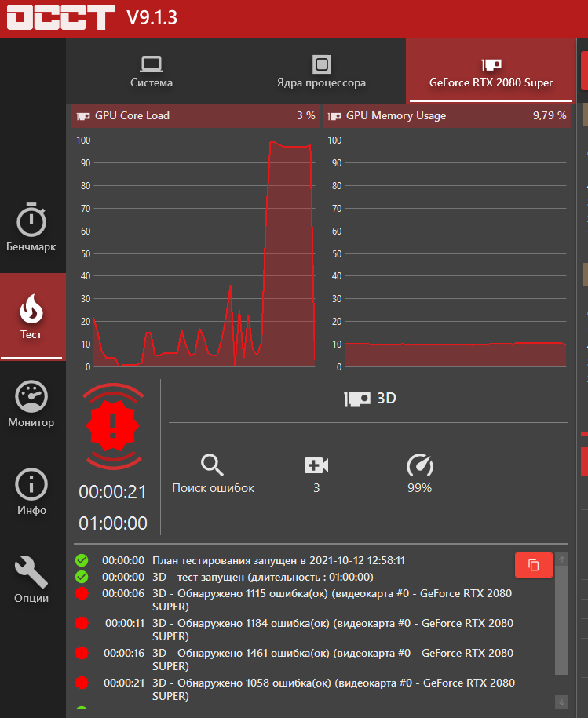Image resolution: width=588 pixels, height=718 pixels.
Task: Click the GPU Memory Usage header
Action: 447,116
